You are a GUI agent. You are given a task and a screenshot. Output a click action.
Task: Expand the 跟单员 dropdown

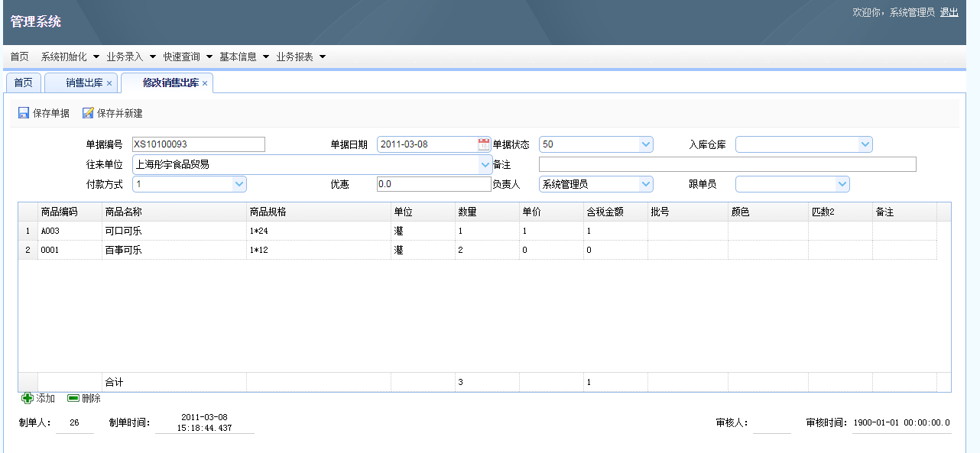point(842,184)
